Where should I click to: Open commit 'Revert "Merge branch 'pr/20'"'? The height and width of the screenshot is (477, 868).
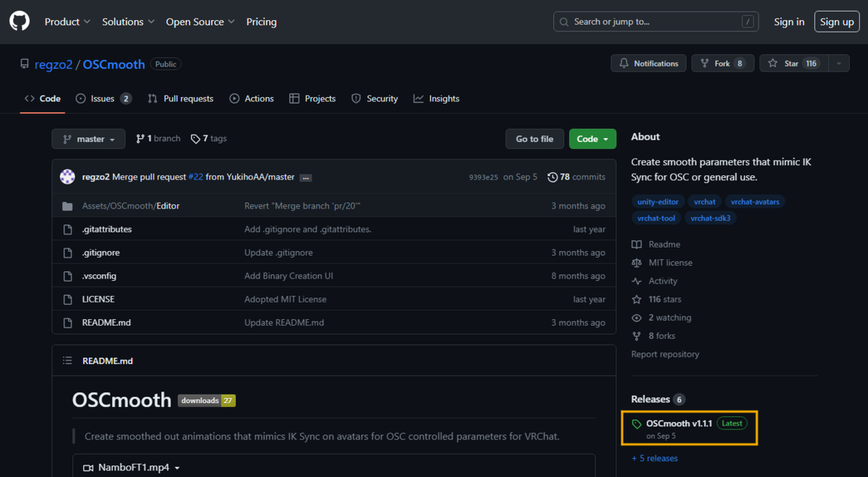coord(302,206)
